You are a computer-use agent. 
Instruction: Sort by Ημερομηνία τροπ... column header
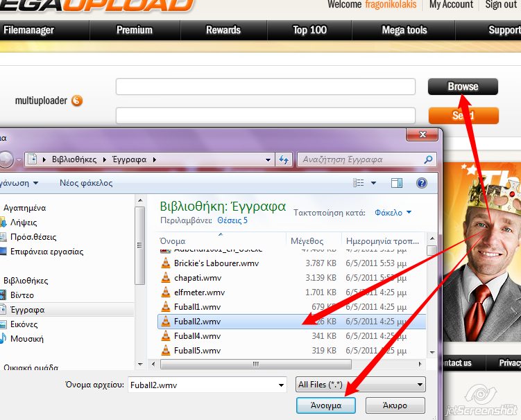click(x=383, y=240)
